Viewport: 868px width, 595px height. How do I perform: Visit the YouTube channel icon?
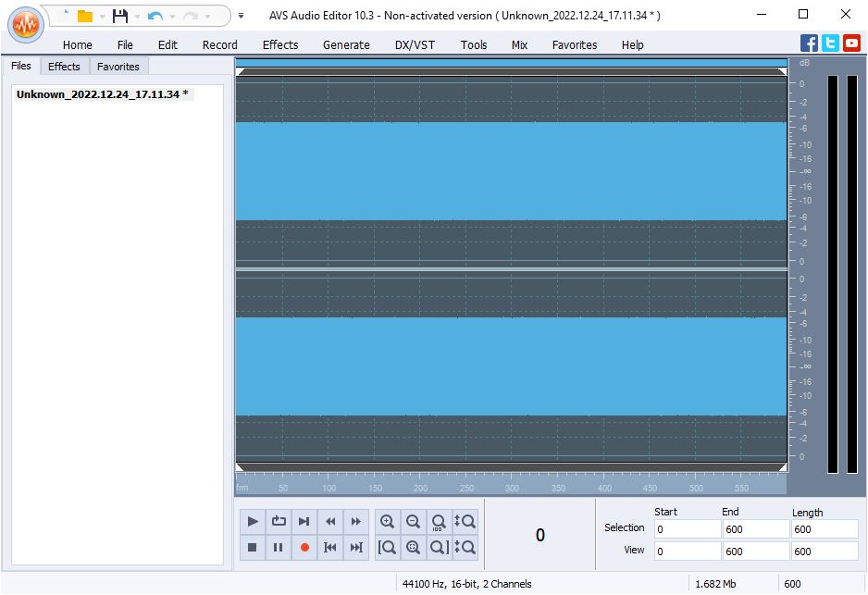852,43
